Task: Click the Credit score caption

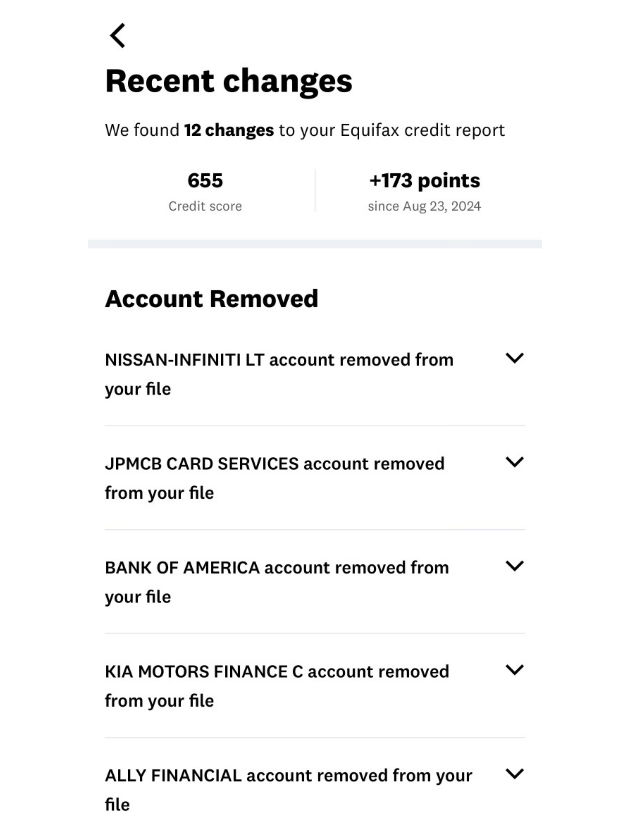Action: 205,206
